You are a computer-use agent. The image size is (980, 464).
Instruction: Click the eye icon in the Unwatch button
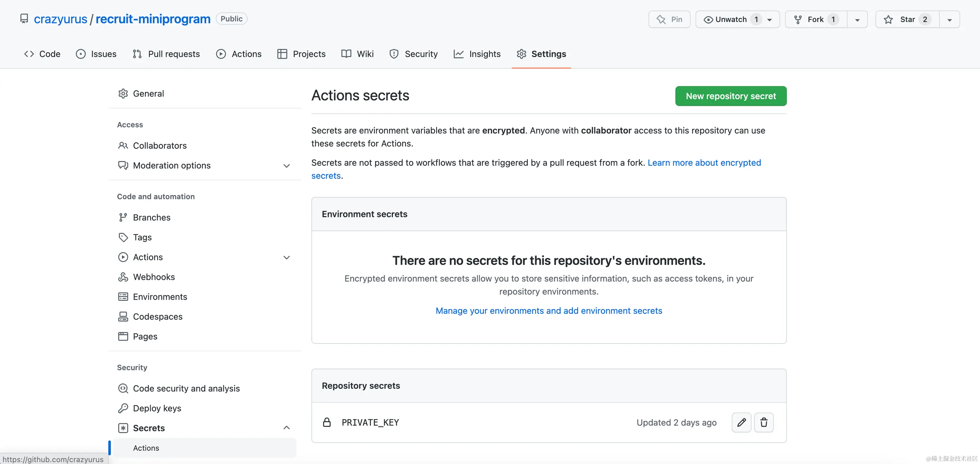pos(708,19)
